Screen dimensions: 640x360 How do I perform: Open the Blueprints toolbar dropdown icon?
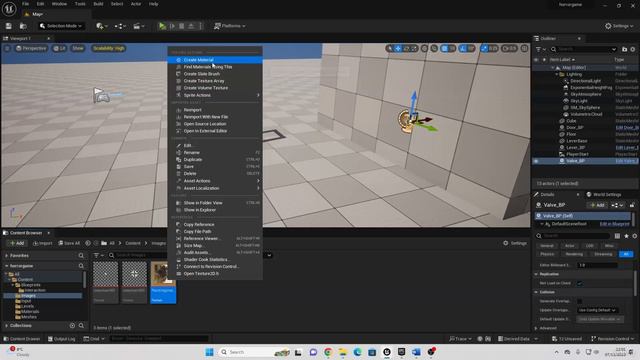120,26
